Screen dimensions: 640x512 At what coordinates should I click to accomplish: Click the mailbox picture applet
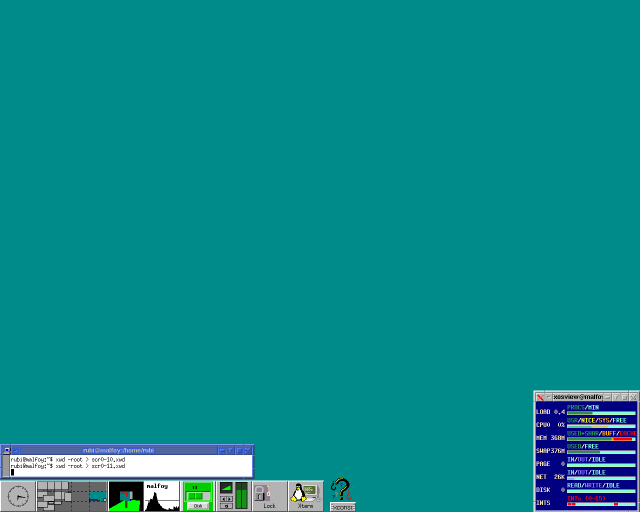(x=126, y=496)
